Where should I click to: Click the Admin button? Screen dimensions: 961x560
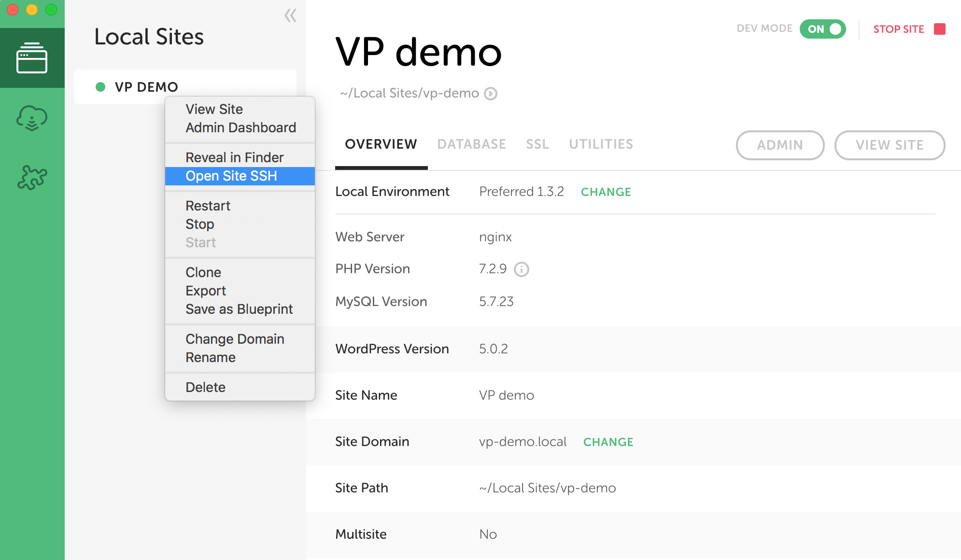pos(779,145)
